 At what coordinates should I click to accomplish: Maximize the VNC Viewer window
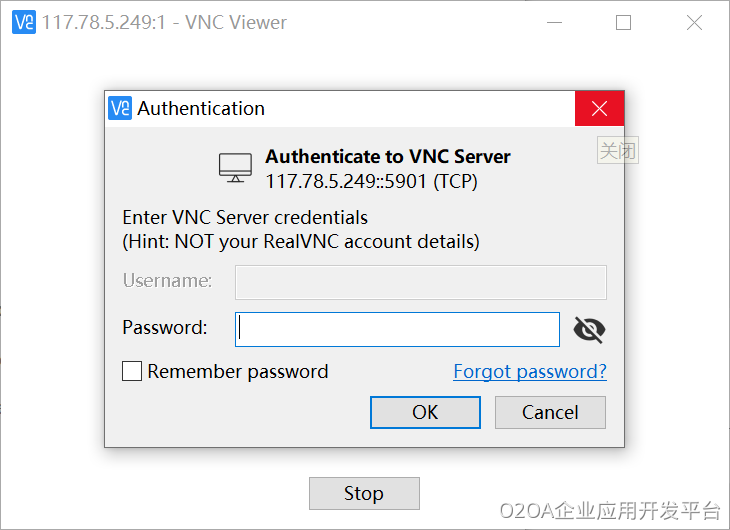[x=624, y=22]
